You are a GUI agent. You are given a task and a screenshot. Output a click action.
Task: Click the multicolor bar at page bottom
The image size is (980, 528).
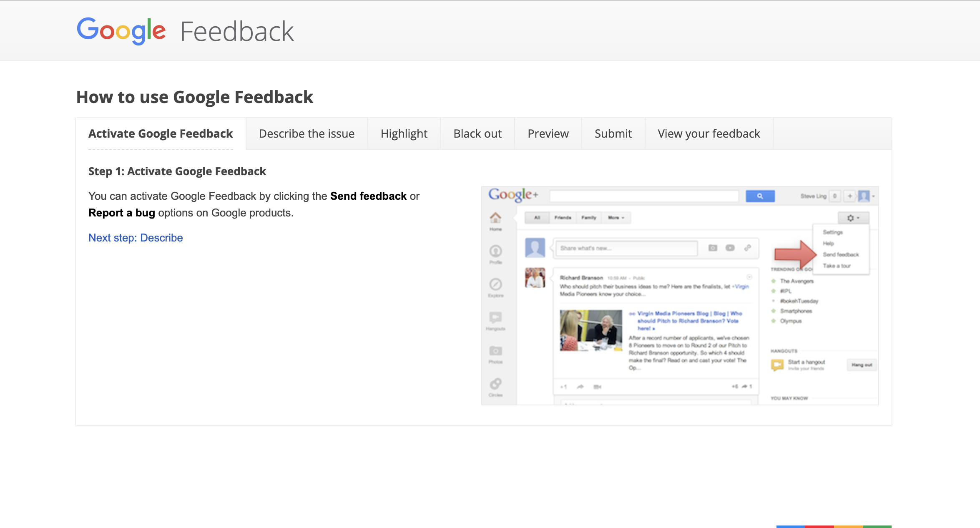834,526
